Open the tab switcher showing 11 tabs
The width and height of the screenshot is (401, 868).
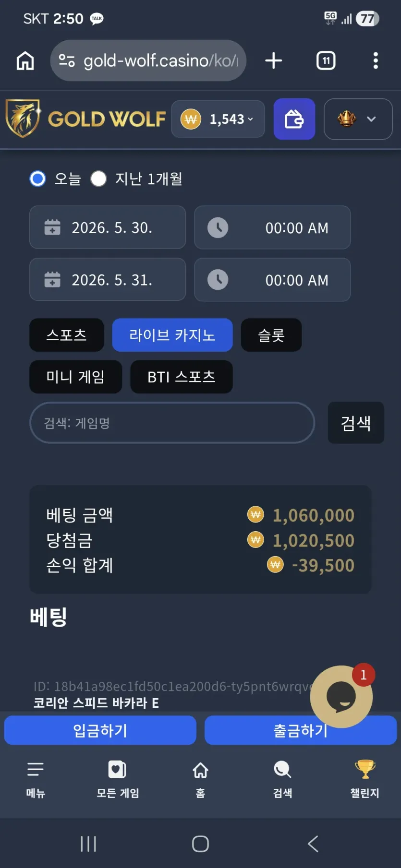(326, 61)
